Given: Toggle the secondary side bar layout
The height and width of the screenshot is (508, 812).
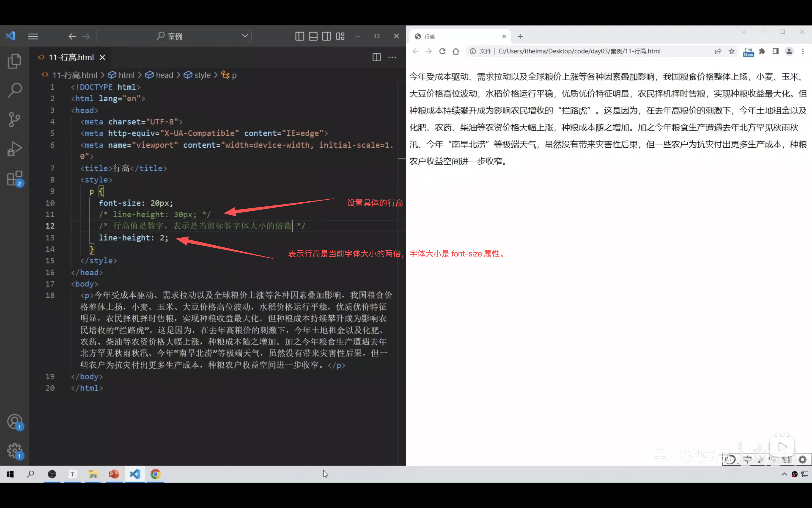Looking at the screenshot, I should click(x=326, y=36).
